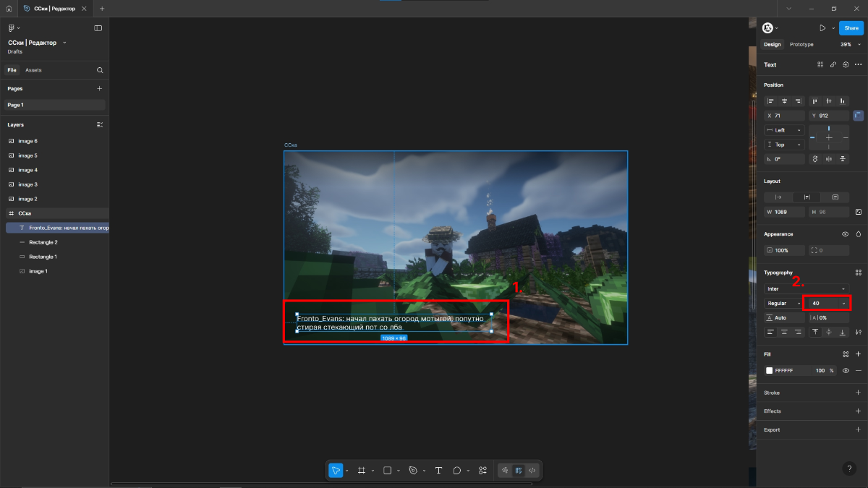The height and width of the screenshot is (488, 868).
Task: Toggle Fill visibility eye icon
Action: [x=845, y=370]
